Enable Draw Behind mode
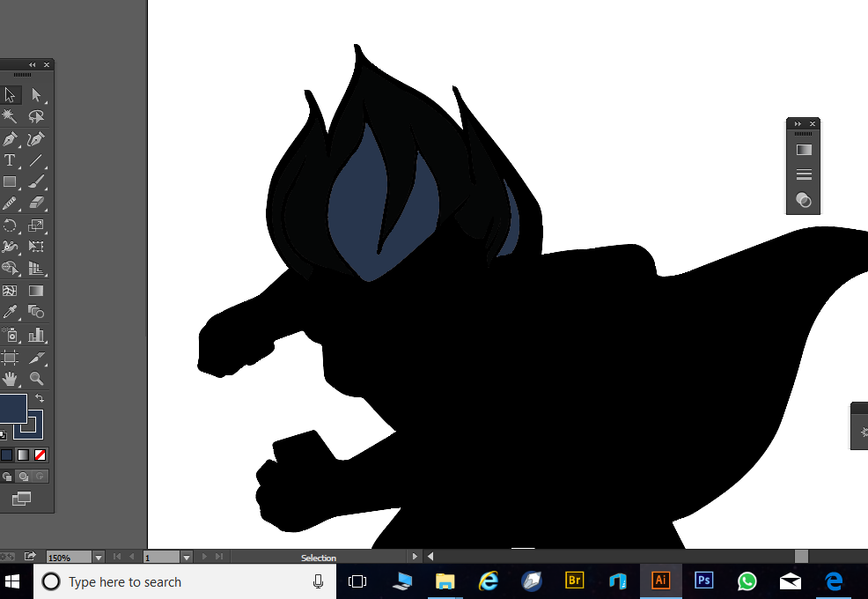 (24, 477)
